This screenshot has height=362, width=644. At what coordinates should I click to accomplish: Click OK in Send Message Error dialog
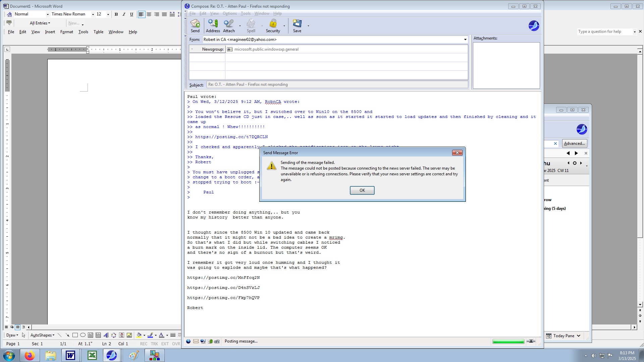pyautogui.click(x=362, y=190)
